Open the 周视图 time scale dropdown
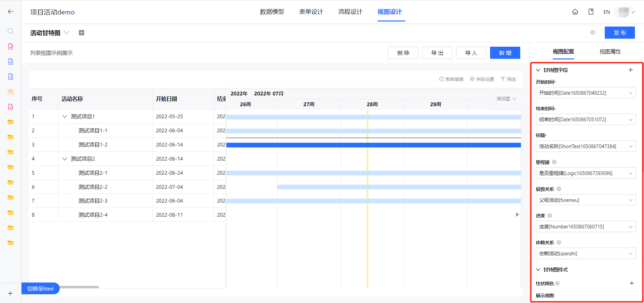The width and height of the screenshot is (644, 303). [x=506, y=99]
